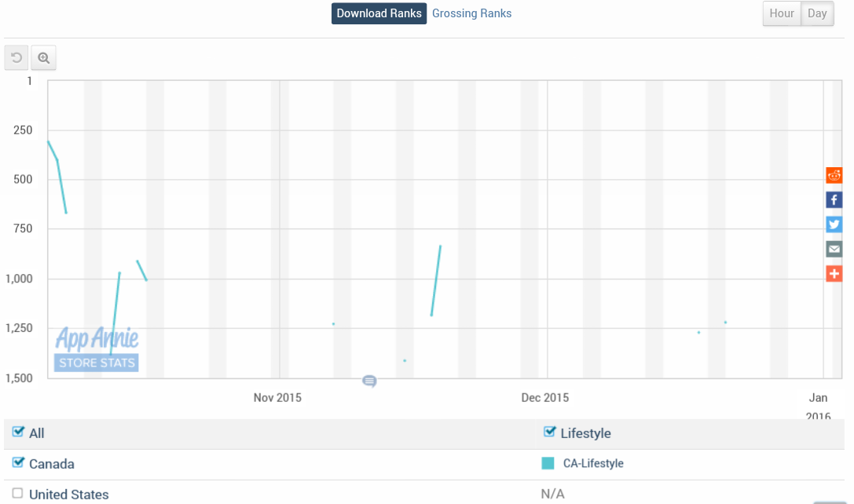854x504 pixels.
Task: Click the 1,000 rank axis label
Action: [19, 279]
